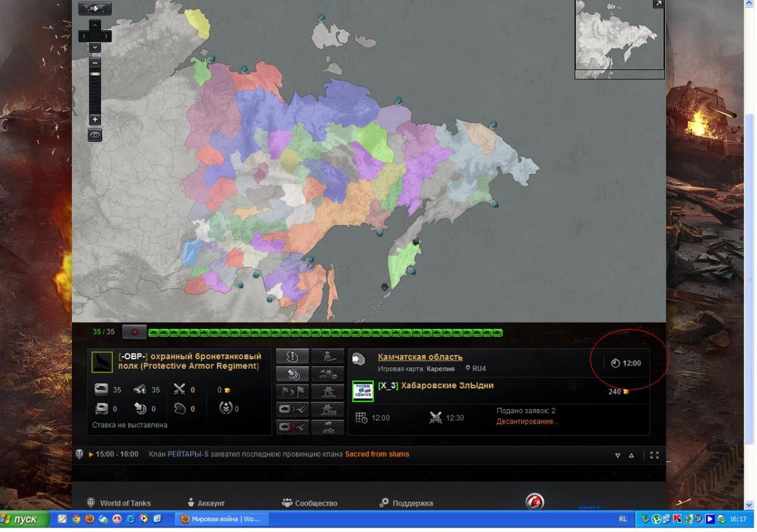Click the zoom in plus button

(x=95, y=119)
